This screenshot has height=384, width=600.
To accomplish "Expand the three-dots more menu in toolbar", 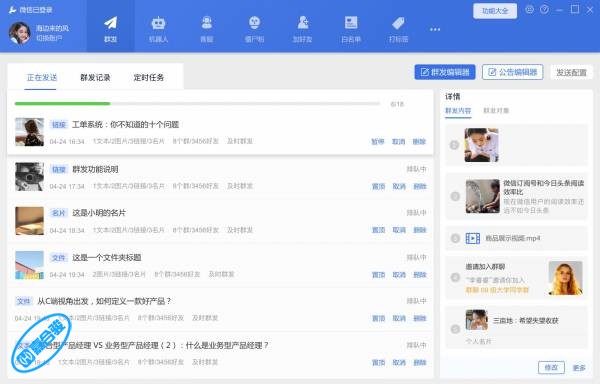I will 435,29.
